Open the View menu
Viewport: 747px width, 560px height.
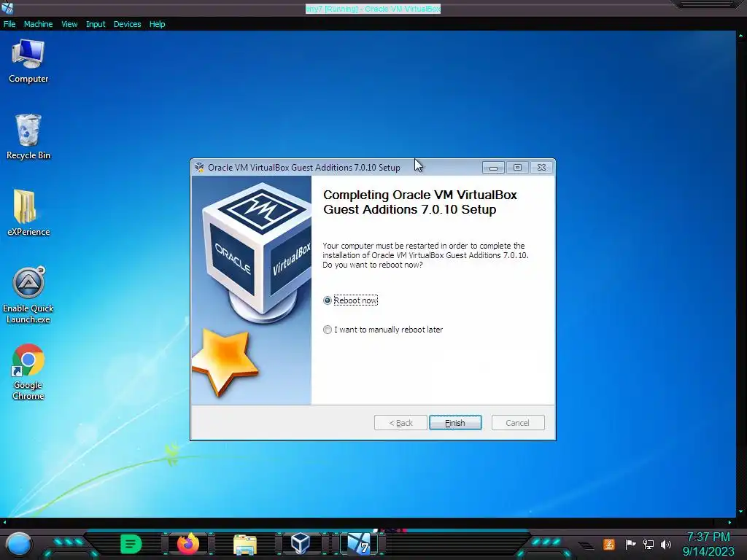tap(69, 24)
